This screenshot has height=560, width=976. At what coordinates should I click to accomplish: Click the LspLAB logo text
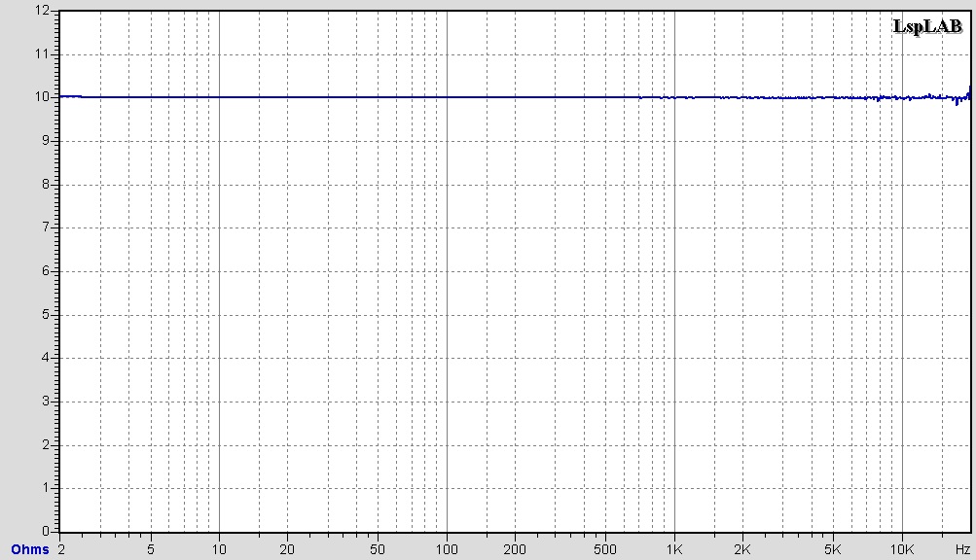tap(927, 27)
